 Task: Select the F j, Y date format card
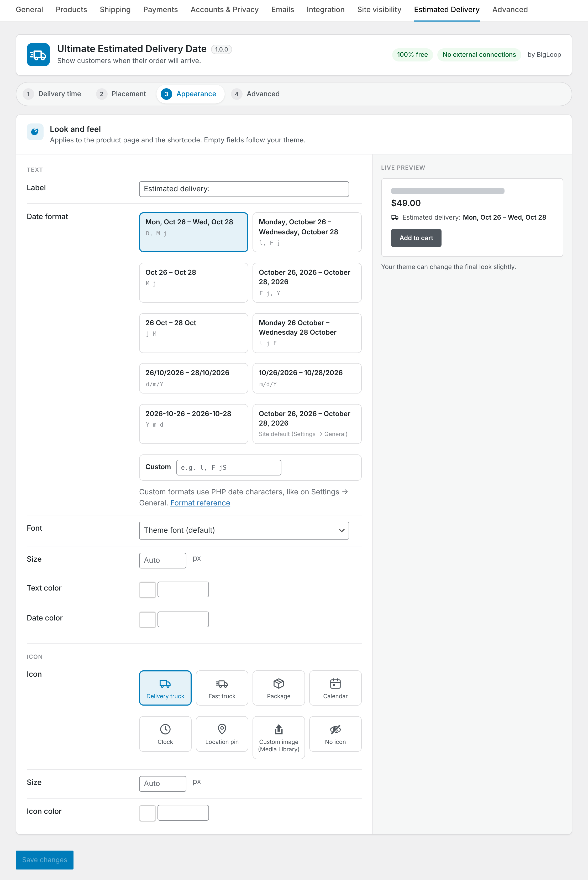pyautogui.click(x=307, y=282)
